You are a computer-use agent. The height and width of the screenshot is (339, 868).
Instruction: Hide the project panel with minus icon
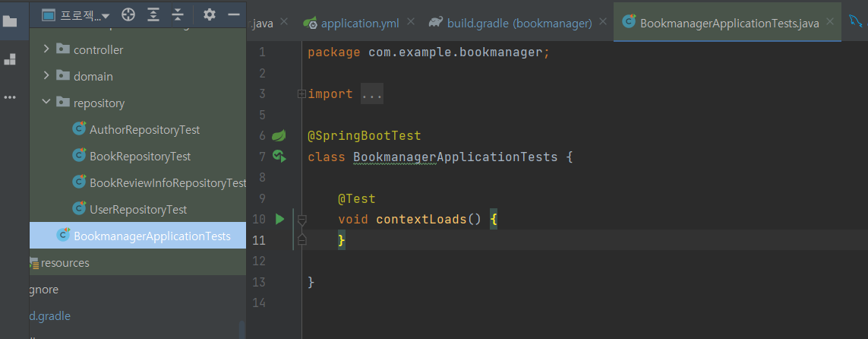click(x=234, y=15)
